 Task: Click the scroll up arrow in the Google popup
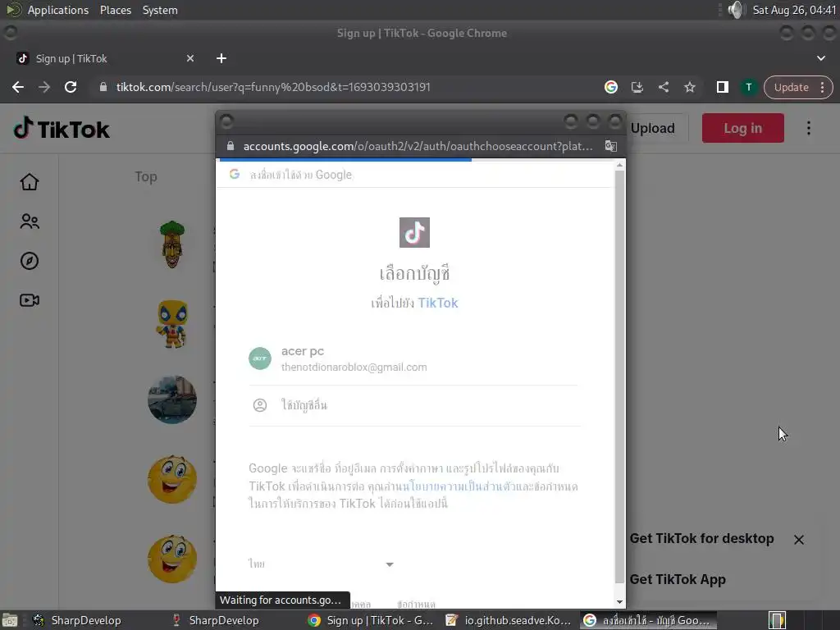(619, 165)
